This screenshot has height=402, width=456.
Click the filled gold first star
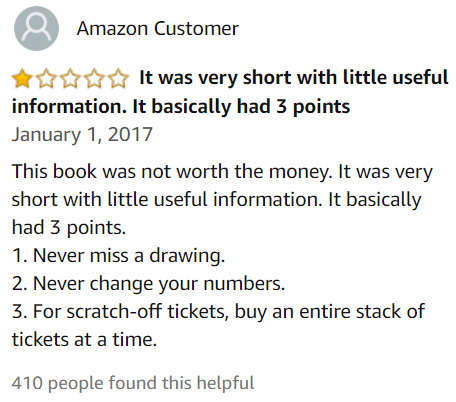point(22,79)
